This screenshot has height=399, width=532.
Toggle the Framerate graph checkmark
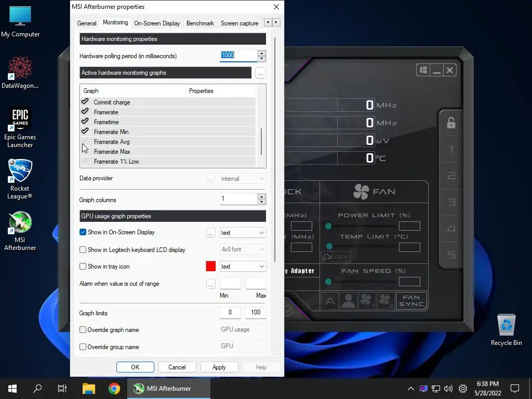coord(85,111)
